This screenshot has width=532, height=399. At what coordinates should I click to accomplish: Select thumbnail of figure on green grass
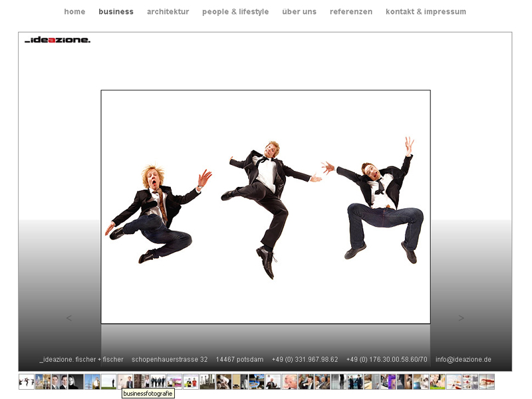click(x=109, y=382)
